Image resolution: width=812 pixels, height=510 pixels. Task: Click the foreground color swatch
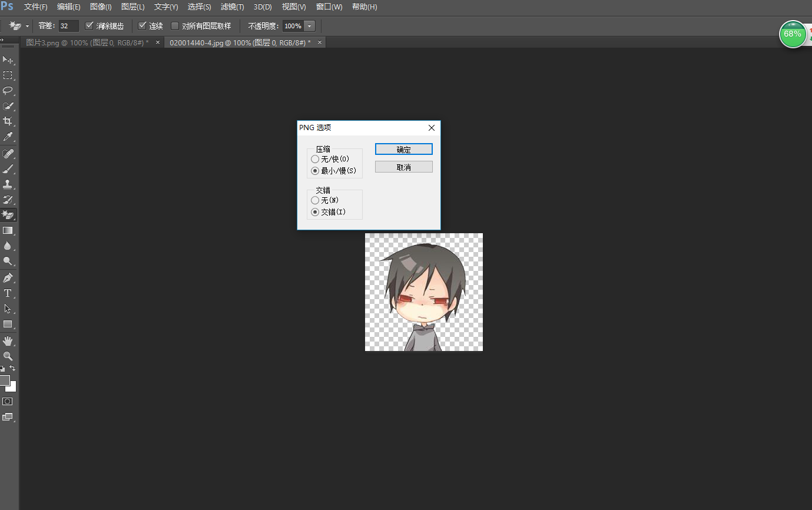coord(6,381)
